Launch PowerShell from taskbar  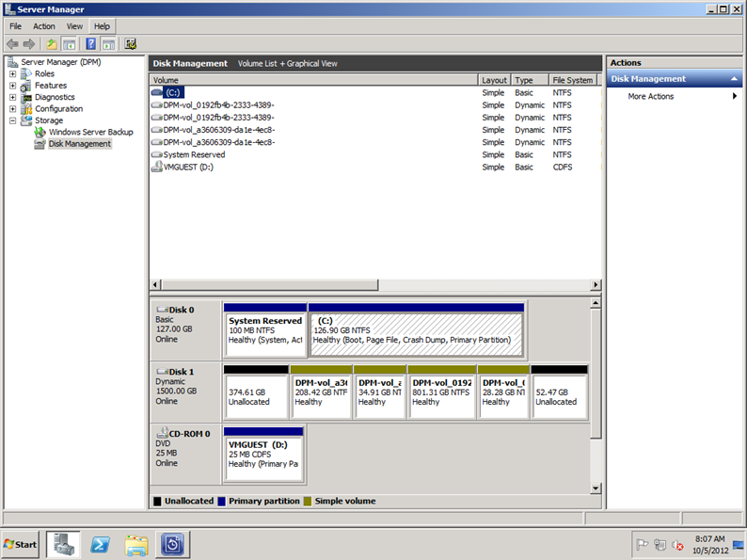(100, 544)
